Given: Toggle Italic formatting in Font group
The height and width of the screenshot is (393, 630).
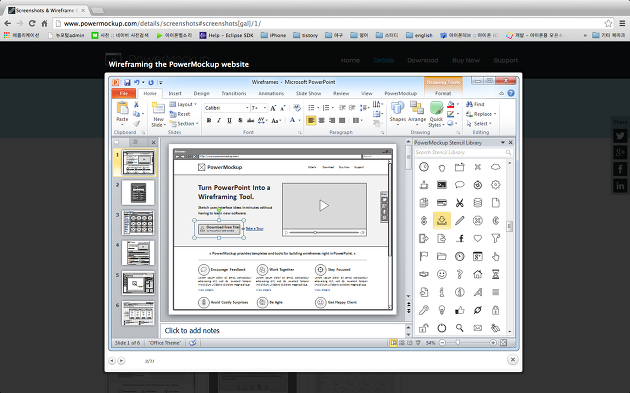Looking at the screenshot, I should click(x=219, y=120).
